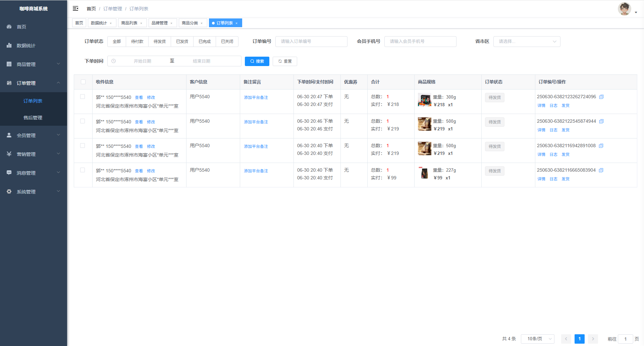Click the user avatar at top right
Screen dimensions: 644x346
pos(624,9)
